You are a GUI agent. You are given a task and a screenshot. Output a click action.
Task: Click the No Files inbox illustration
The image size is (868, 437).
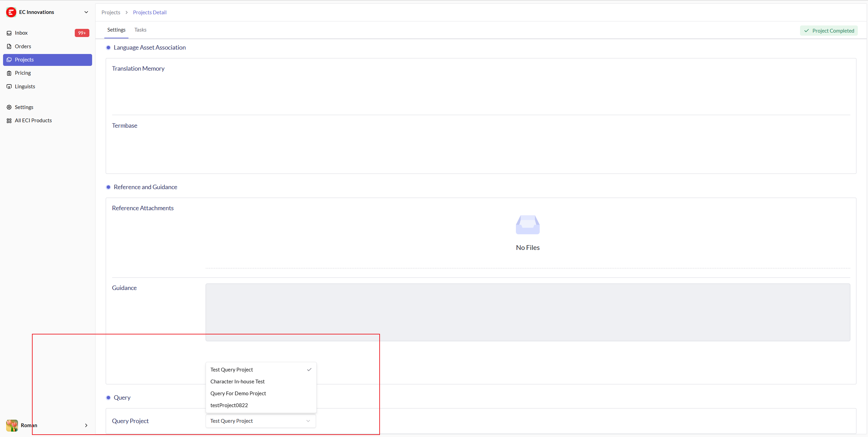527,225
